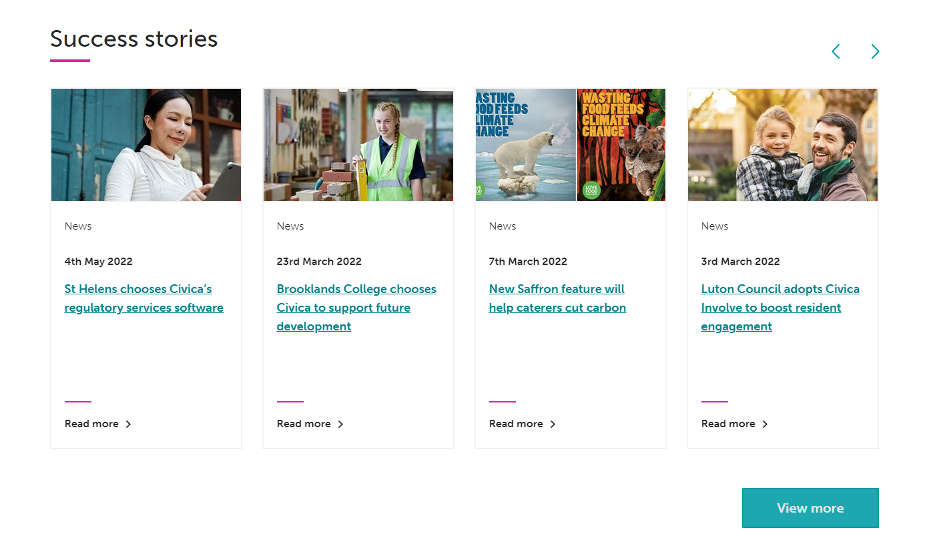Open the Luton Council Civica Involve story
The image size is (949, 560).
point(779,307)
